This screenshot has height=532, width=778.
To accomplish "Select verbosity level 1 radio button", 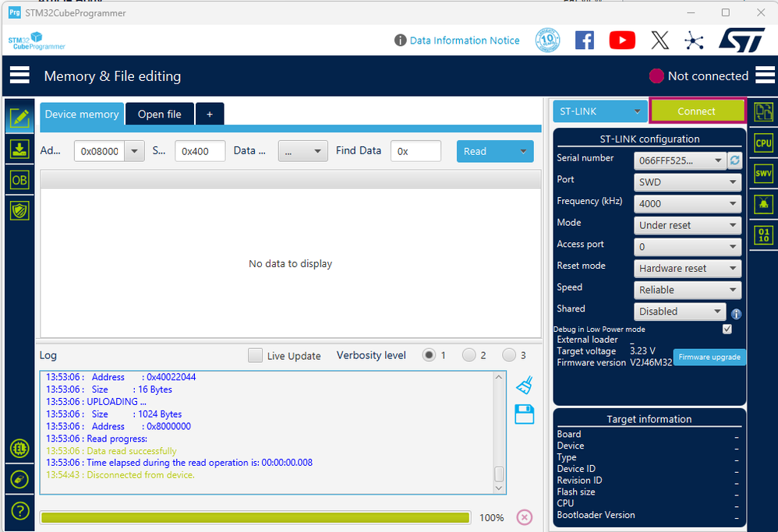I will (430, 355).
